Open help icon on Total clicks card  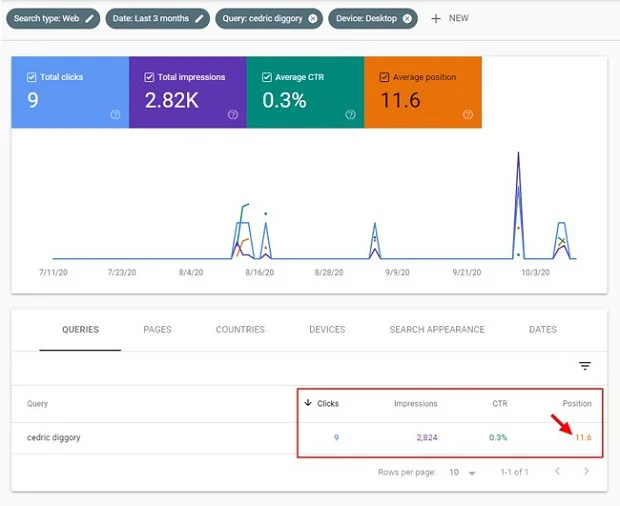pos(115,115)
